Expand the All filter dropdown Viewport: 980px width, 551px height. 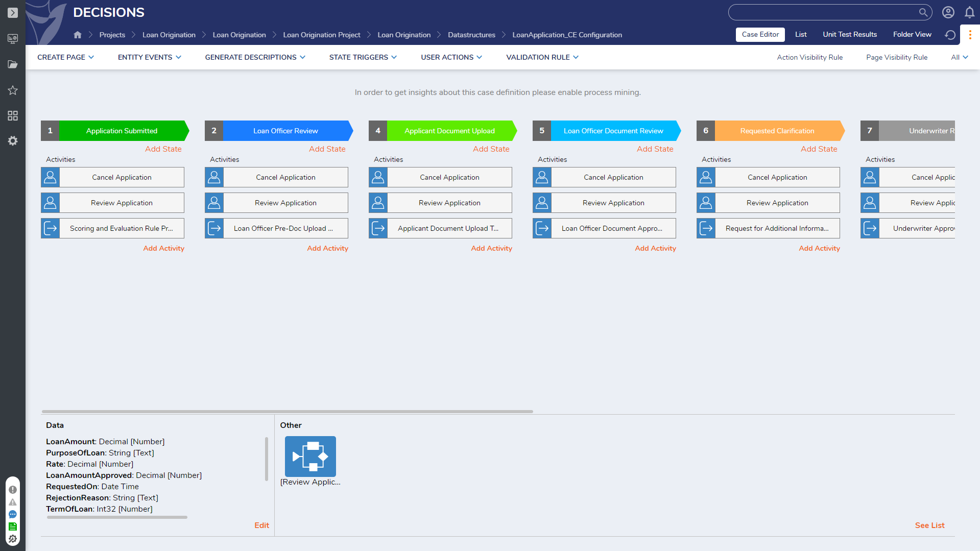click(959, 57)
